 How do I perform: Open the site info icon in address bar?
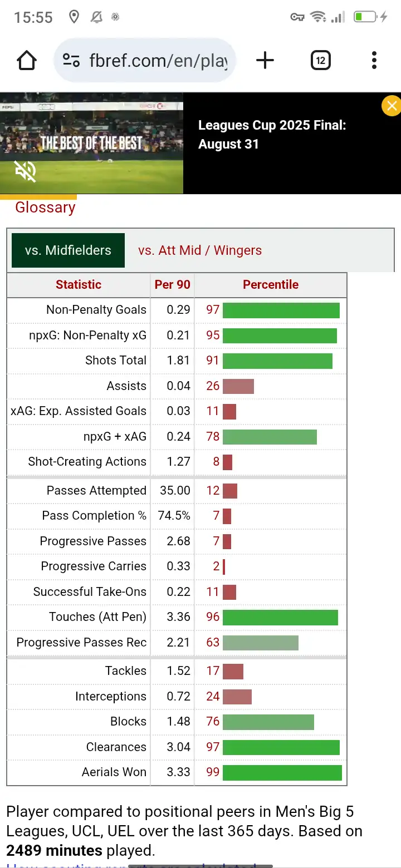click(x=71, y=60)
